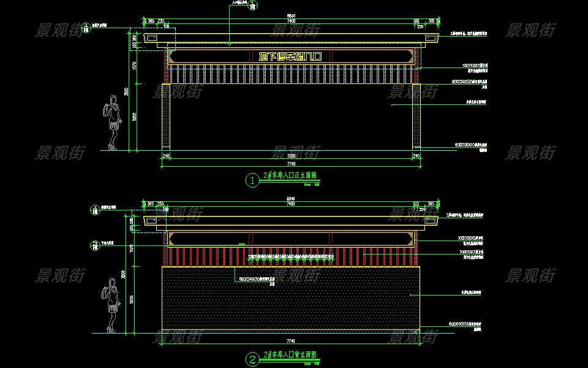Select the 8840 dimension above front elevation
588x368 pixels.
tap(291, 16)
